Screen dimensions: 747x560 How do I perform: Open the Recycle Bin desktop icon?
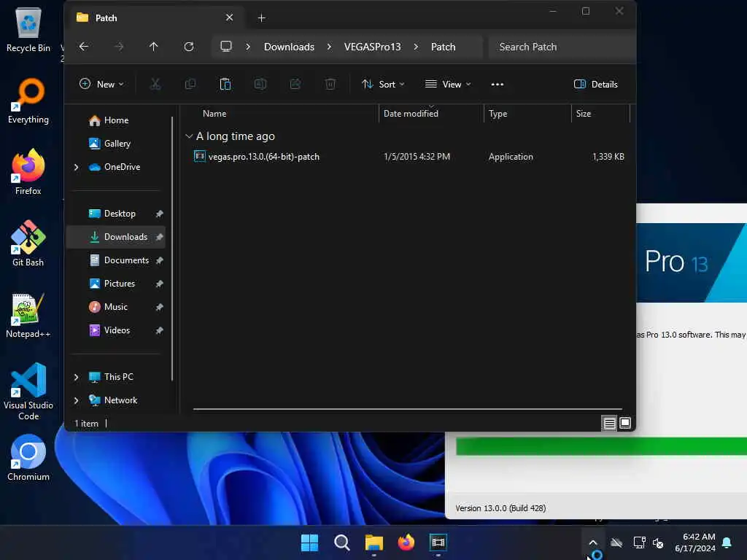(28, 29)
